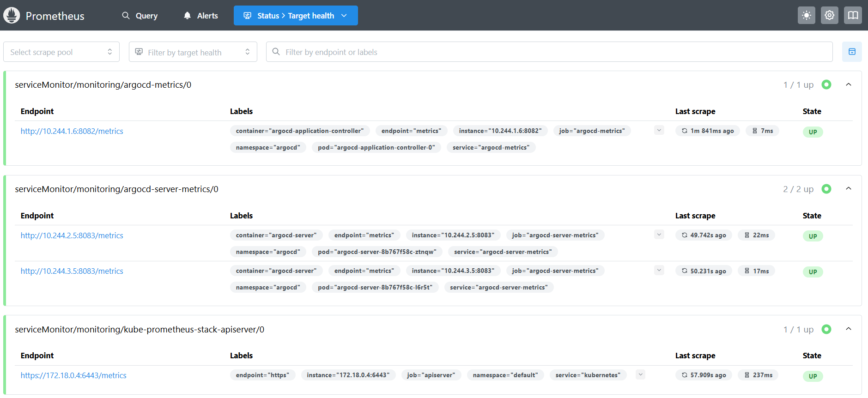Viewport: 868px width, 398px height.
Task: Click the Prometheus title text
Action: coord(55,16)
